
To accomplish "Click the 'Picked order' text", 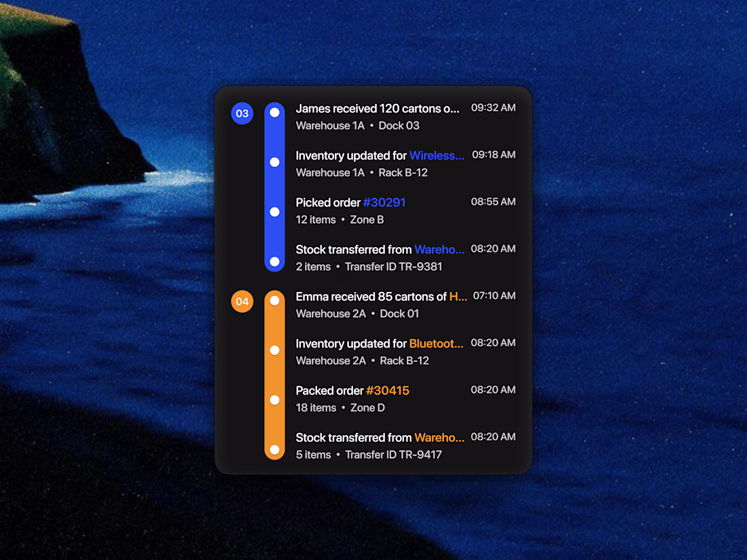I will pyautogui.click(x=328, y=203).
